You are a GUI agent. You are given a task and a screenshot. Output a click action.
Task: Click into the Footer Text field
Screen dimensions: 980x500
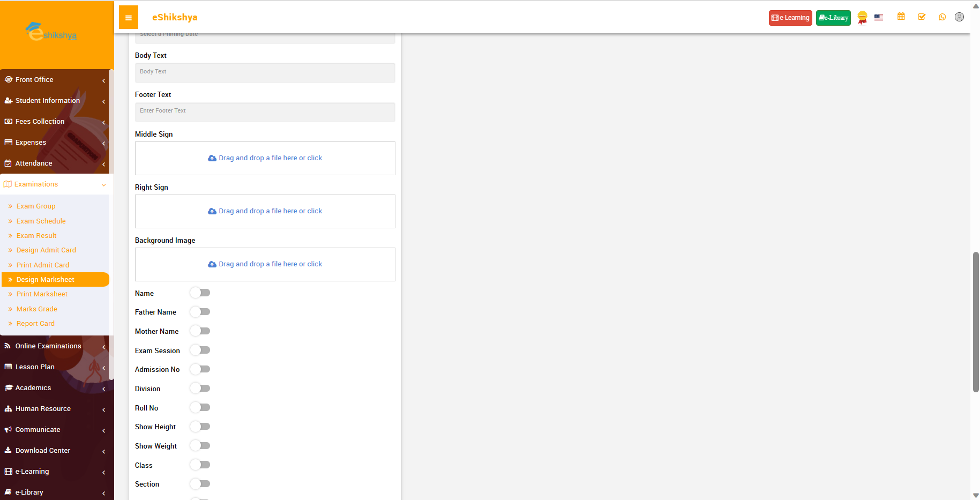tap(265, 111)
